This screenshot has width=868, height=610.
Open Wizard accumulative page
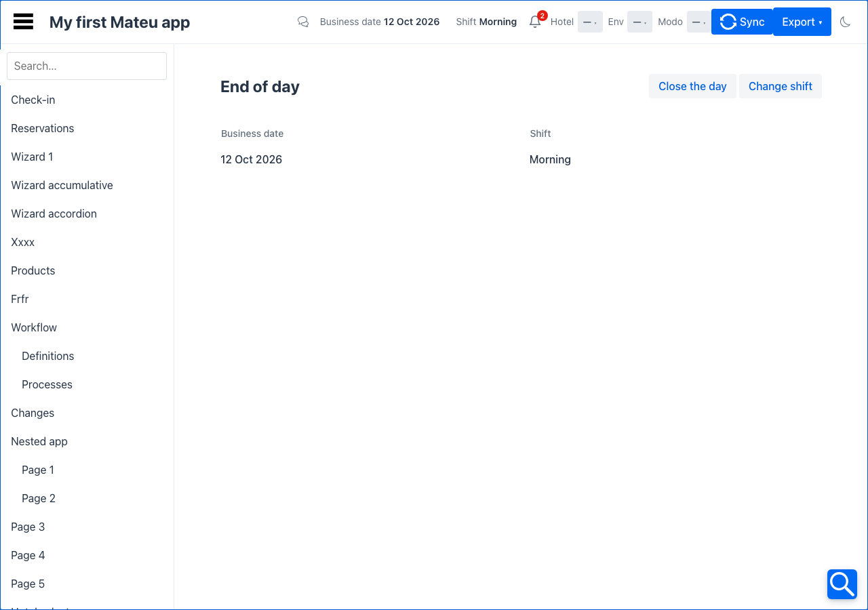[x=62, y=185]
